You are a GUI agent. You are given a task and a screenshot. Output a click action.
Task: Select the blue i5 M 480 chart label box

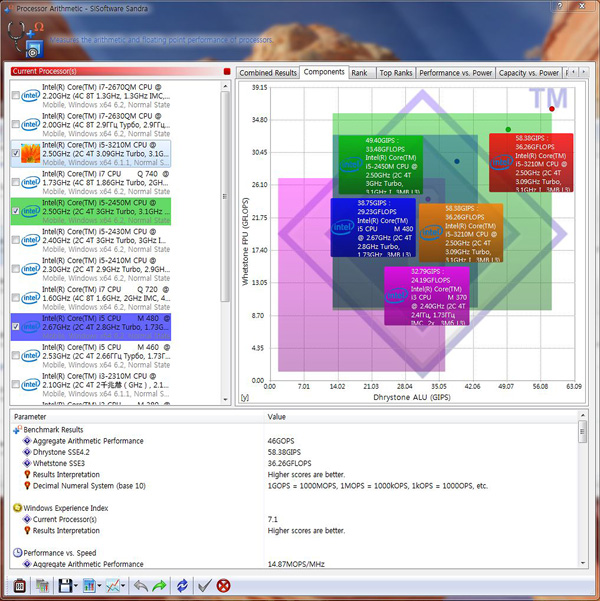pyautogui.click(x=373, y=227)
